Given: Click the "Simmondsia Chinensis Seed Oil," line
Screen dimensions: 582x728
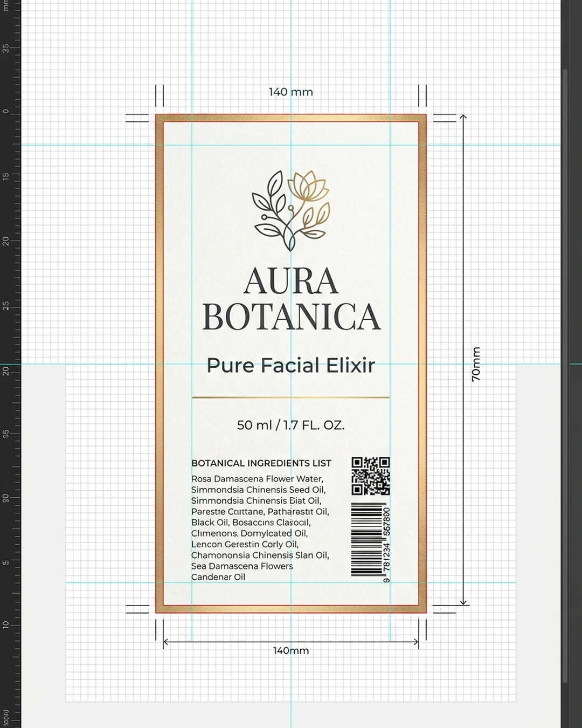Looking at the screenshot, I should tap(258, 490).
